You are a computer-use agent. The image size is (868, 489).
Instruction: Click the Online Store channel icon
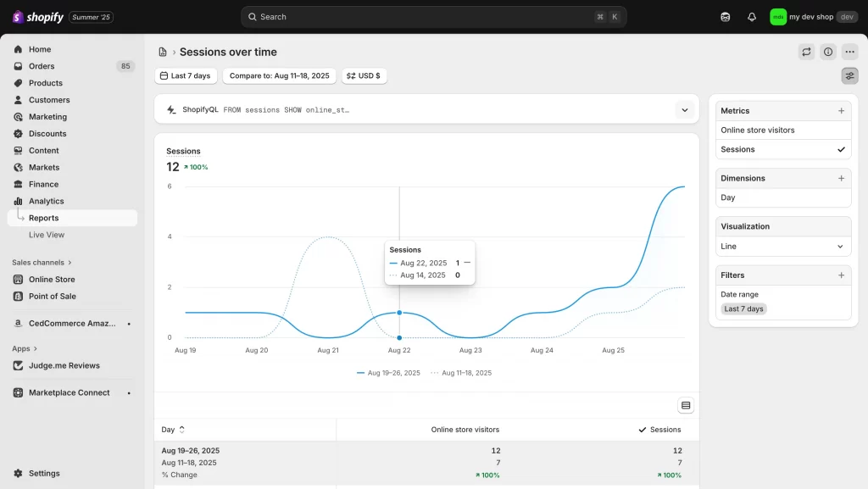click(19, 280)
